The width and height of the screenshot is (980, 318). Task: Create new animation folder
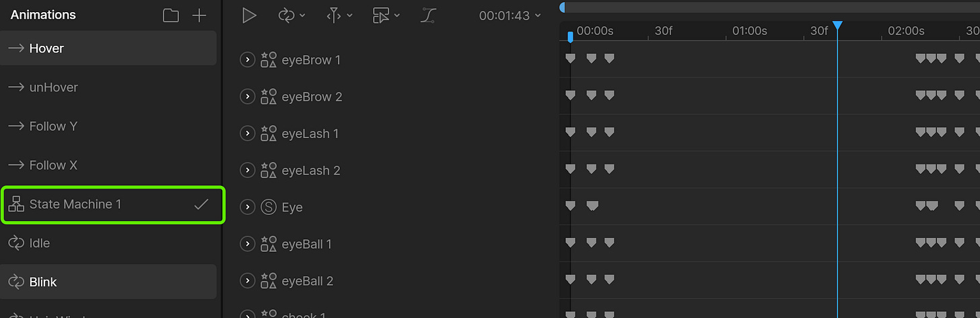[171, 15]
